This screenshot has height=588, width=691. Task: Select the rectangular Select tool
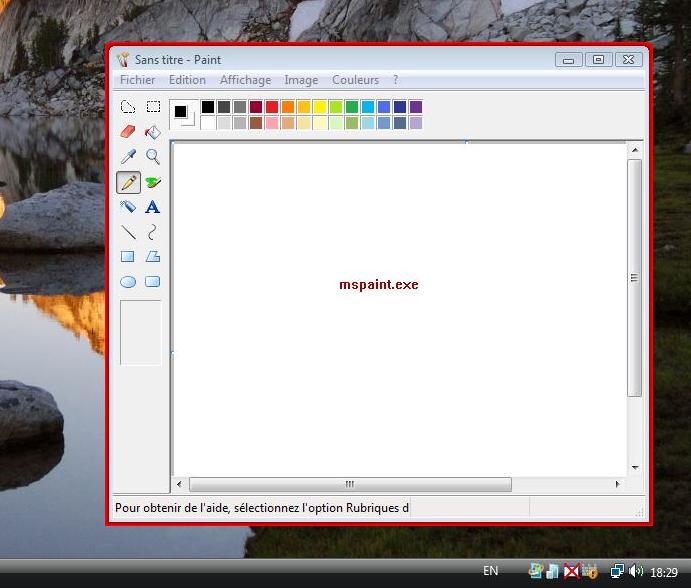[153, 107]
